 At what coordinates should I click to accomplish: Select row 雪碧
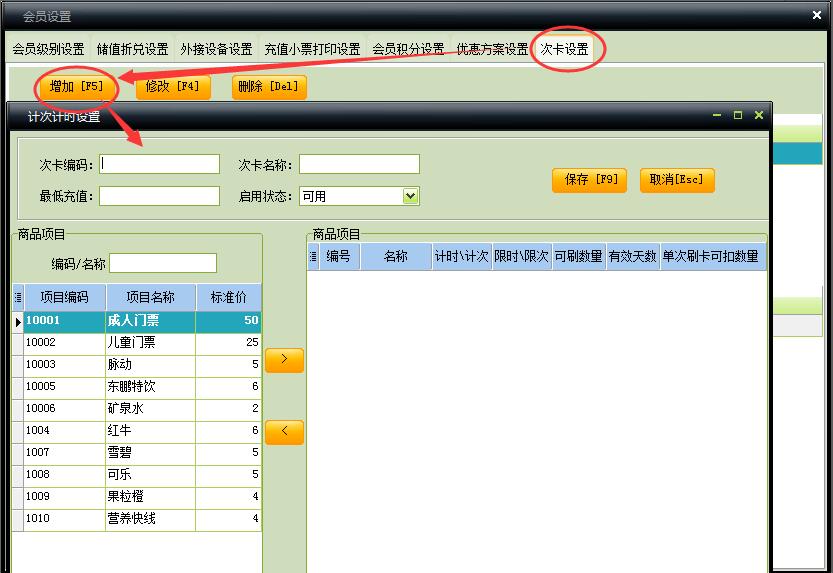coord(137,453)
